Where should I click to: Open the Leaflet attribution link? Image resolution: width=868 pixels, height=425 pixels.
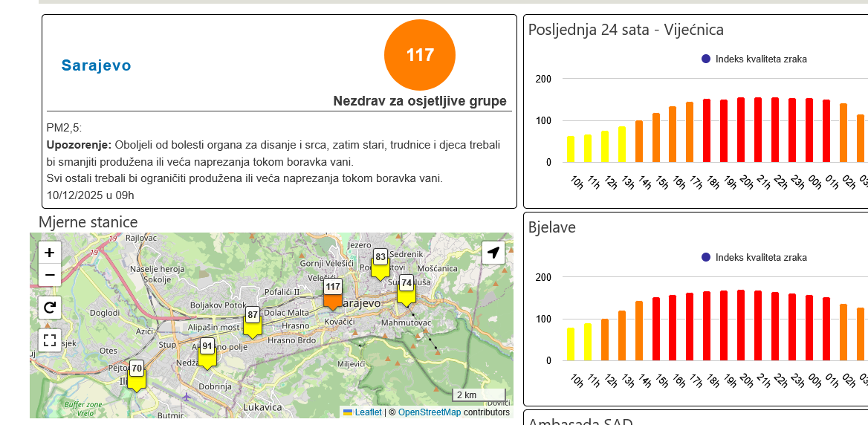point(368,412)
